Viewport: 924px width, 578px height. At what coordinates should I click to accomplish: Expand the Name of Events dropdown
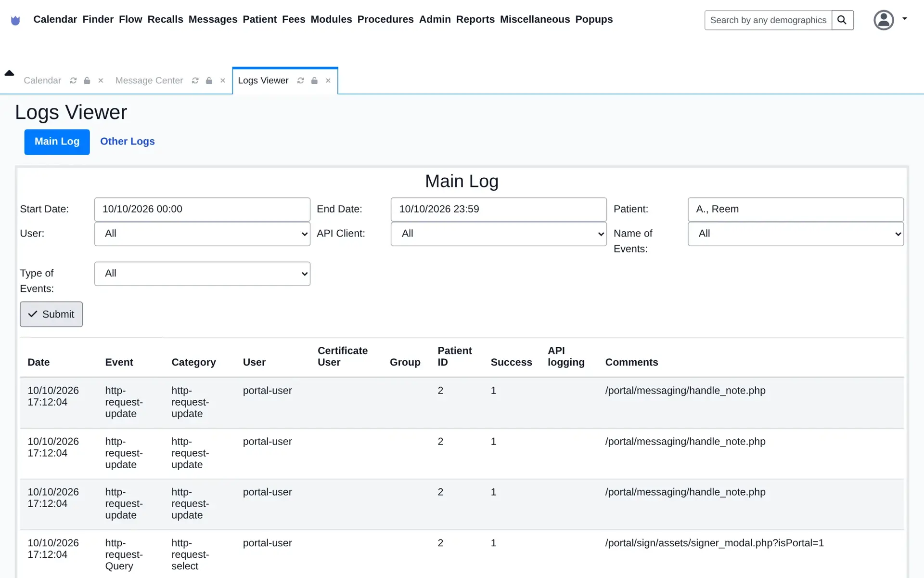[796, 234]
